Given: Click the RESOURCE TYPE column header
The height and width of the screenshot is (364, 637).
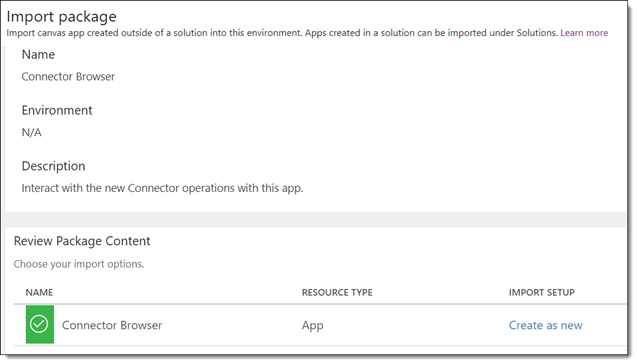Looking at the screenshot, I should tap(337, 292).
